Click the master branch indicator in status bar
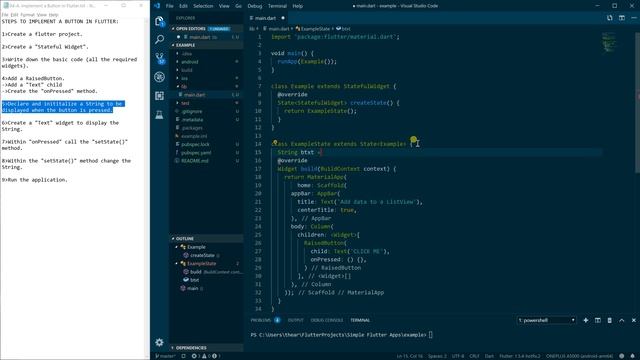 165,356
